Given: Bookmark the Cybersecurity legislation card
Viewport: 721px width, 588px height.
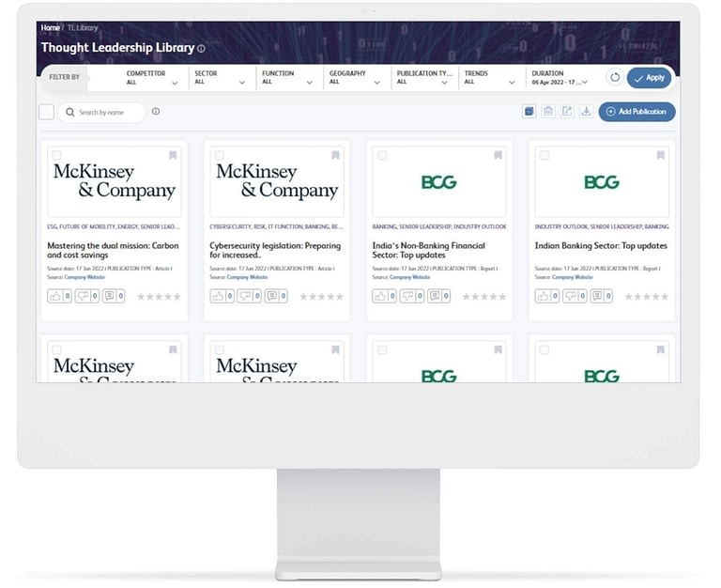Looking at the screenshot, I should (x=336, y=156).
